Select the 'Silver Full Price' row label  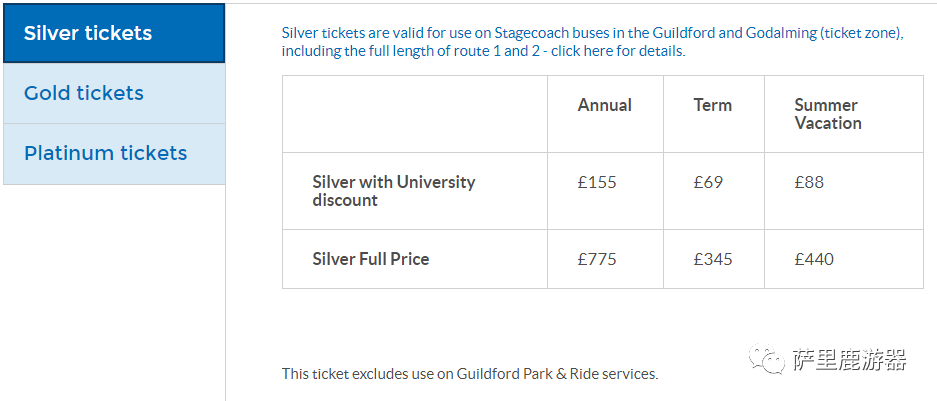pyautogui.click(x=370, y=259)
